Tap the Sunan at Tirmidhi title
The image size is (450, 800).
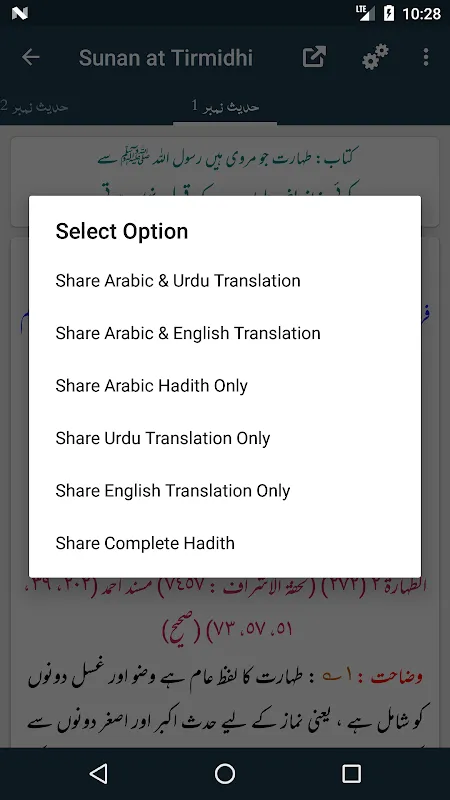[x=166, y=58]
